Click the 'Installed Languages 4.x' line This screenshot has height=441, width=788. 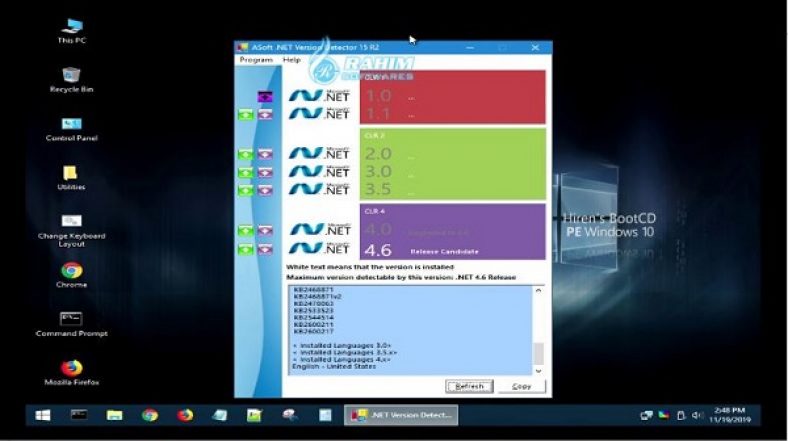(x=341, y=360)
